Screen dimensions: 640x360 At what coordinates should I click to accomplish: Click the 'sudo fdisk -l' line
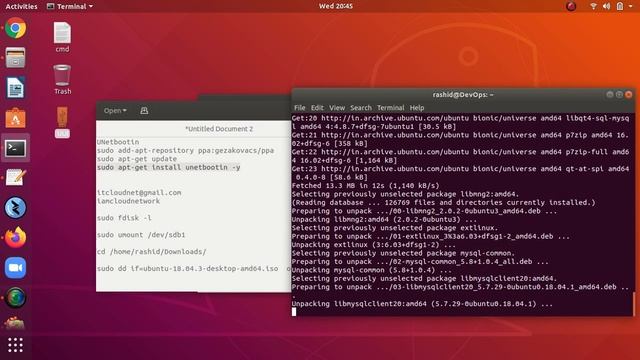(x=124, y=218)
